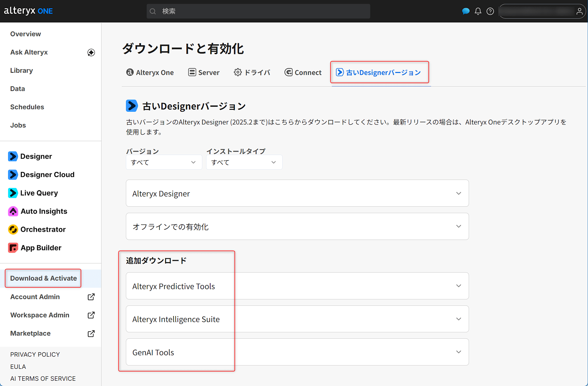Screen dimensions: 588x386
Task: Click the Live Query product icon
Action: pyautogui.click(x=13, y=193)
